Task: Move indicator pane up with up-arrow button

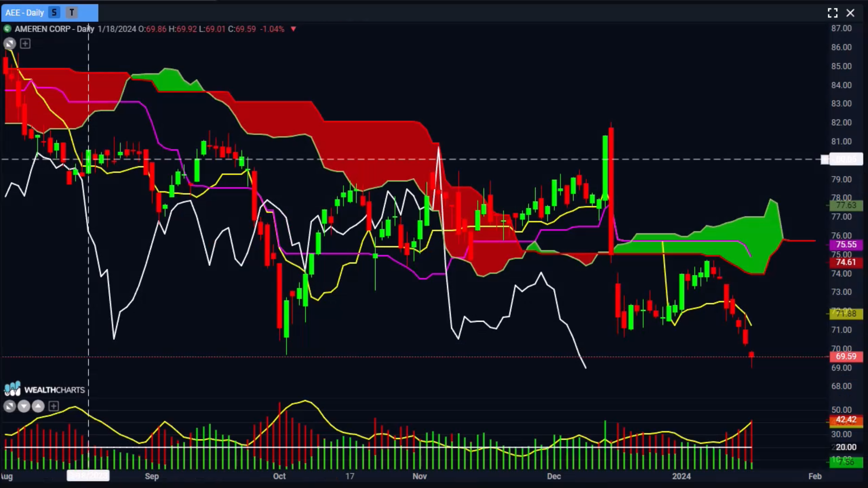Action: tap(38, 406)
